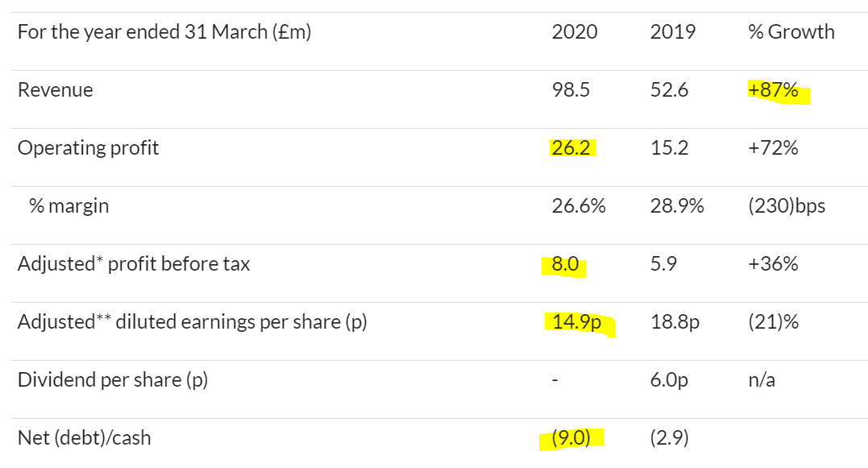Viewport: 868px width, 468px height.
Task: Select the (21)% earnings growth cell
Action: click(x=773, y=321)
